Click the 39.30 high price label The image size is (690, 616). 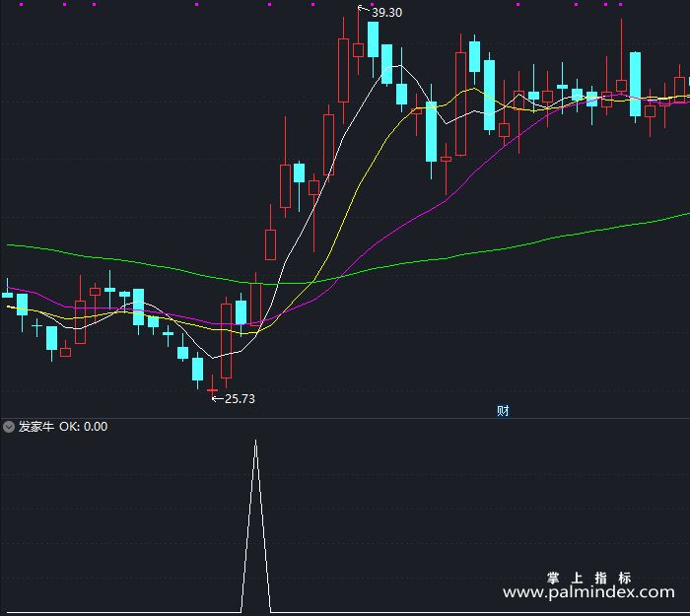point(386,13)
